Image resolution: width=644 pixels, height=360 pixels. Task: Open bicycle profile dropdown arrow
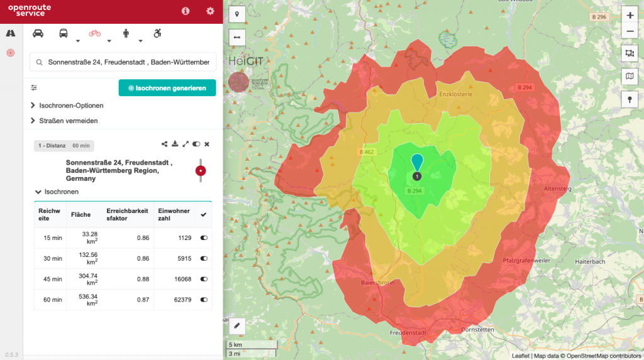pyautogui.click(x=109, y=41)
